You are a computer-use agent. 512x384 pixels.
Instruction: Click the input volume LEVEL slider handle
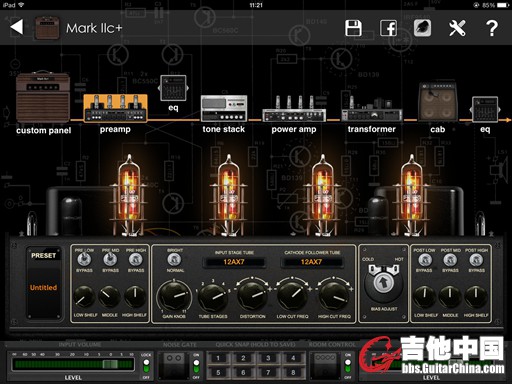(110, 364)
